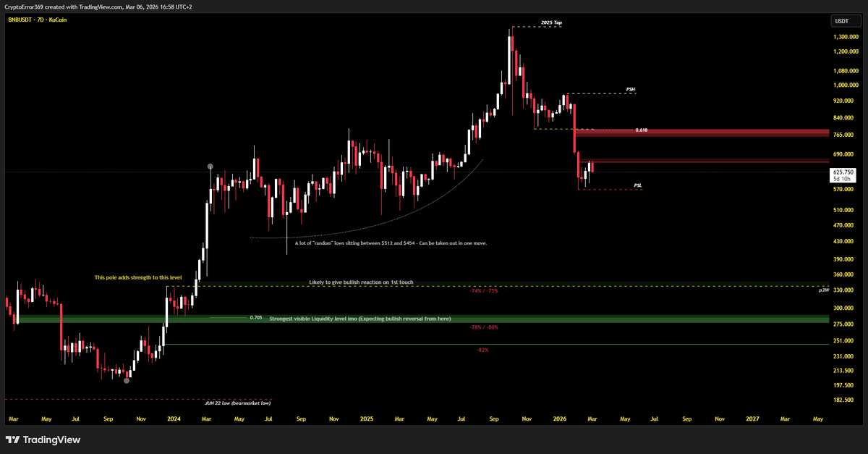Click the 330.000 price axis label

pyautogui.click(x=844, y=290)
